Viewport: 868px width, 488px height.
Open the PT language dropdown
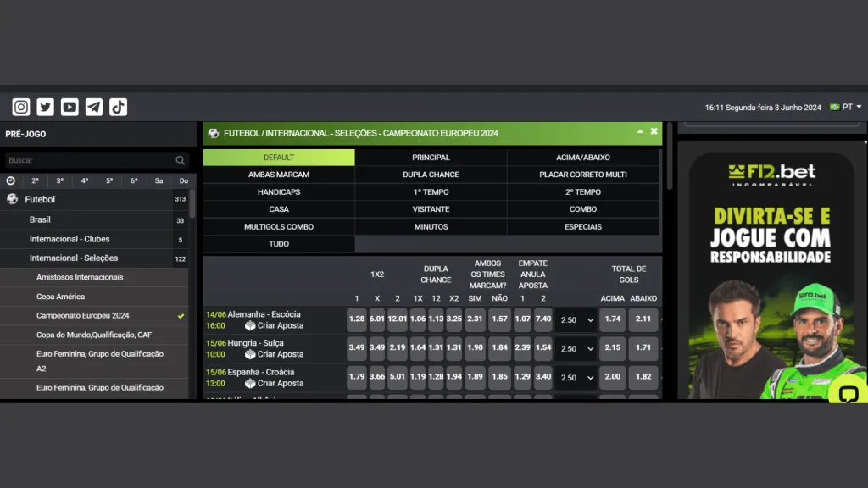(x=846, y=108)
